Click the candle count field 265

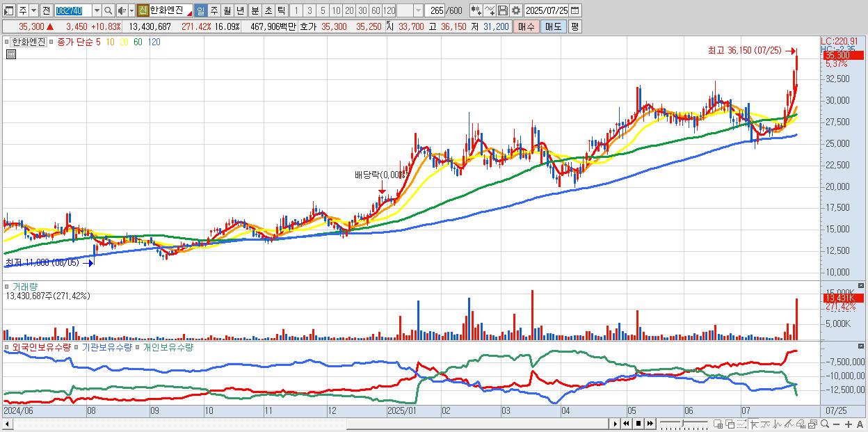pos(435,11)
